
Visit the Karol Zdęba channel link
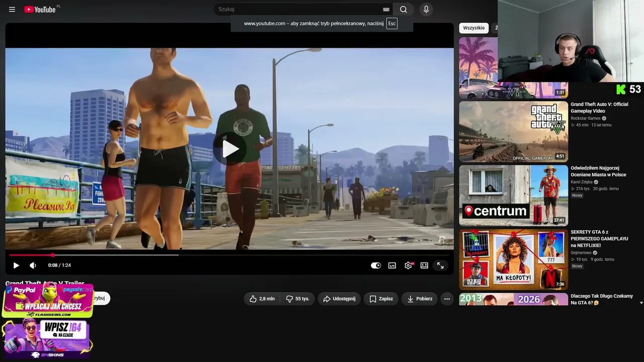pyautogui.click(x=582, y=182)
